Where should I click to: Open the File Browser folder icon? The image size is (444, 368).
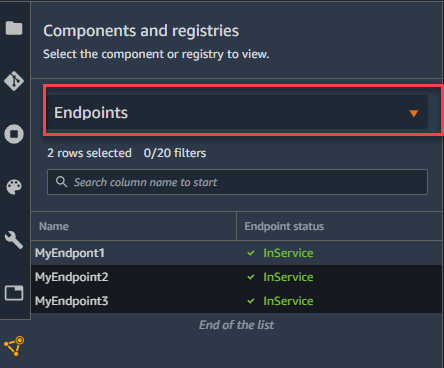[x=14, y=28]
